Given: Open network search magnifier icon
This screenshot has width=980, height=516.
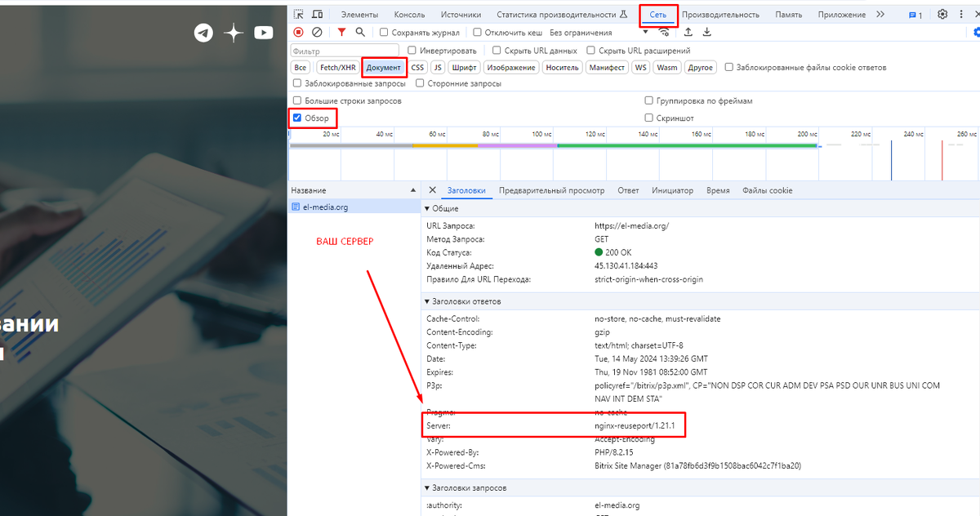Looking at the screenshot, I should click(x=360, y=32).
